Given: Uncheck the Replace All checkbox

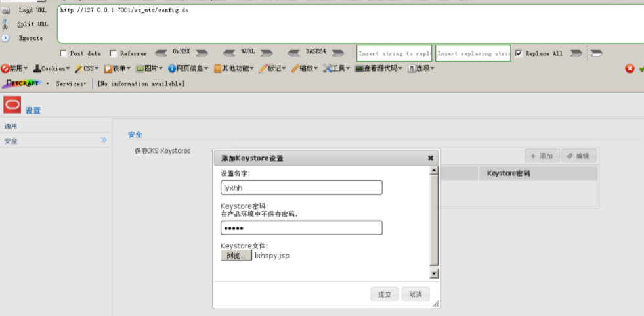Looking at the screenshot, I should point(519,53).
